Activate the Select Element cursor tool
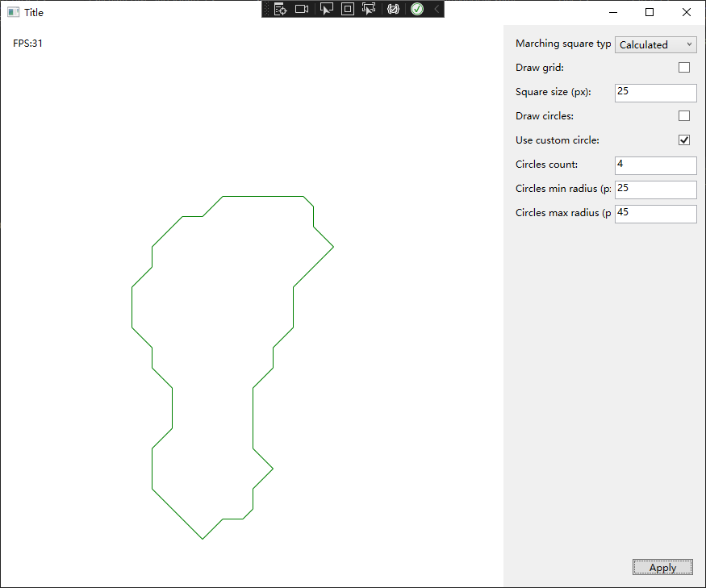Screen dimensions: 706x588 [x=326, y=9]
